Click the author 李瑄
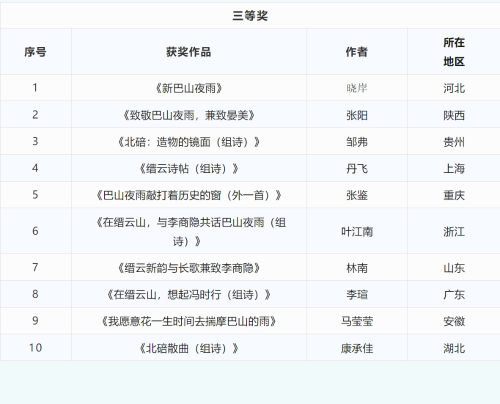 tap(357, 295)
